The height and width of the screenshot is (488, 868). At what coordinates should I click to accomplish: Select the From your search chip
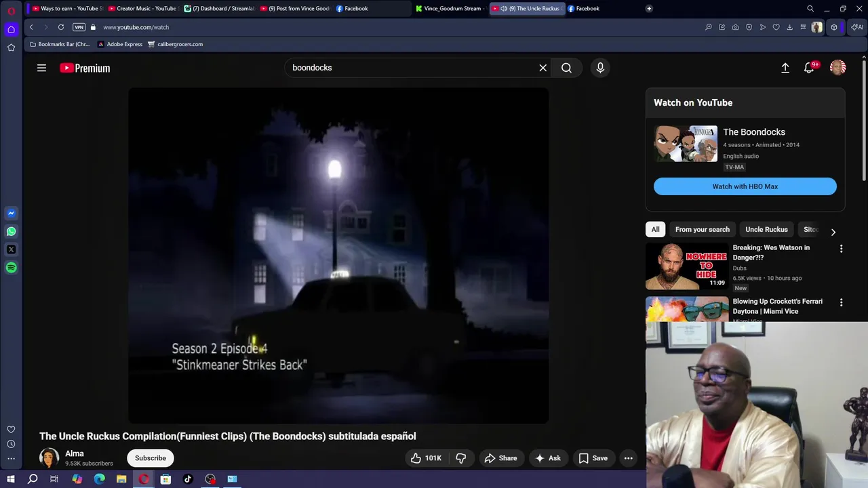(703, 229)
